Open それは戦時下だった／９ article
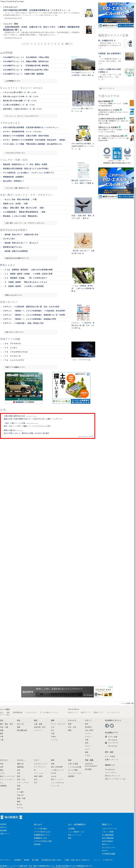The height and width of the screenshot is (868, 136). [26, 66]
